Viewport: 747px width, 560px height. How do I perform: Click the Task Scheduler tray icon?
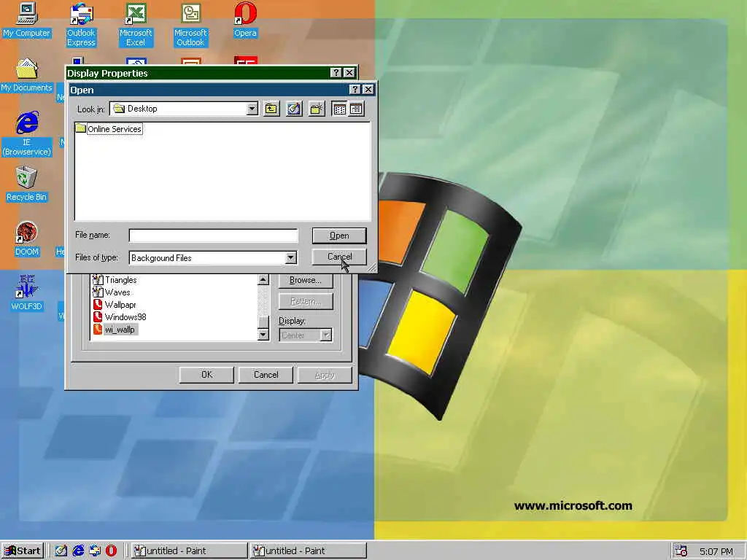click(681, 551)
